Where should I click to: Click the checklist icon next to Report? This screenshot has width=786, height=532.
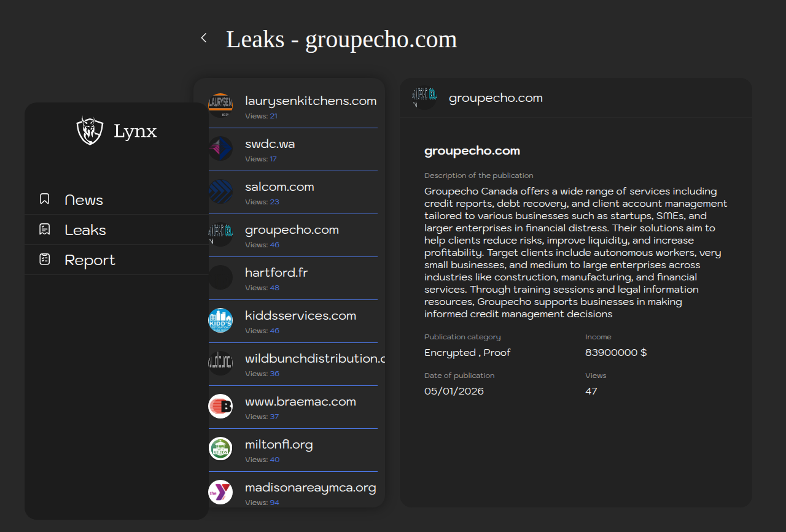tap(45, 260)
